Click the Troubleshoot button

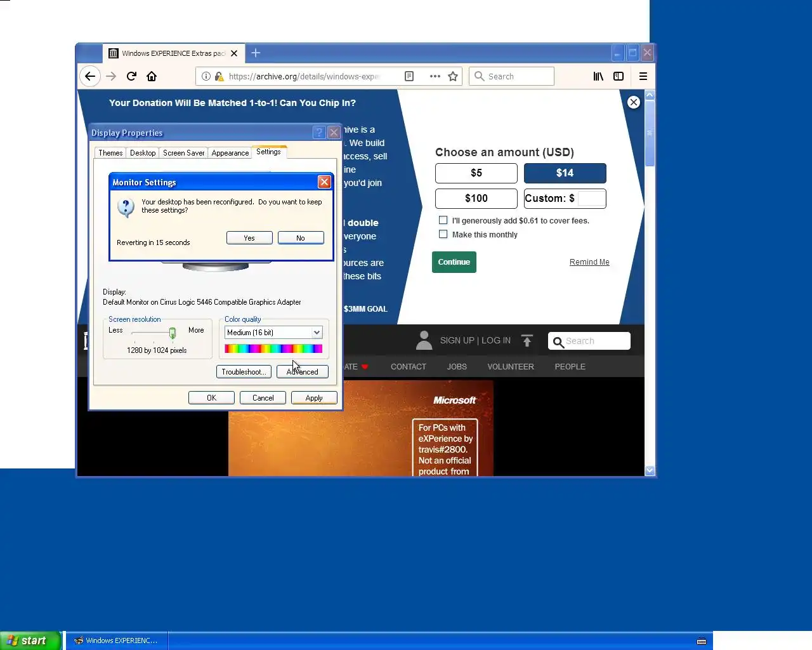coord(244,372)
